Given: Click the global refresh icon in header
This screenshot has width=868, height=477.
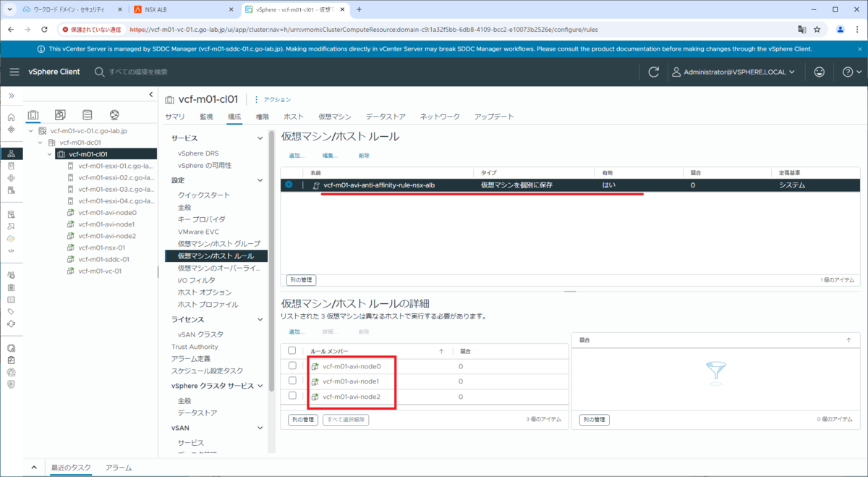Looking at the screenshot, I should tap(654, 72).
